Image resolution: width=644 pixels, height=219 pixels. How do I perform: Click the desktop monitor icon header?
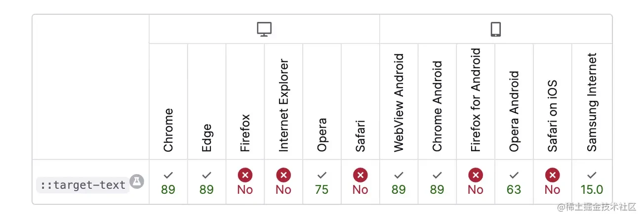pyautogui.click(x=265, y=30)
